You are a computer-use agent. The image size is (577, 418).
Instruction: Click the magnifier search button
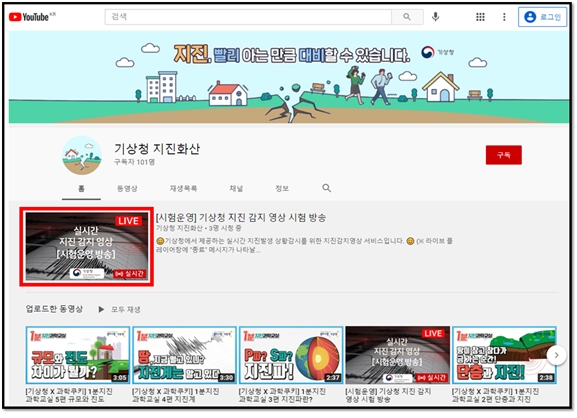point(407,17)
